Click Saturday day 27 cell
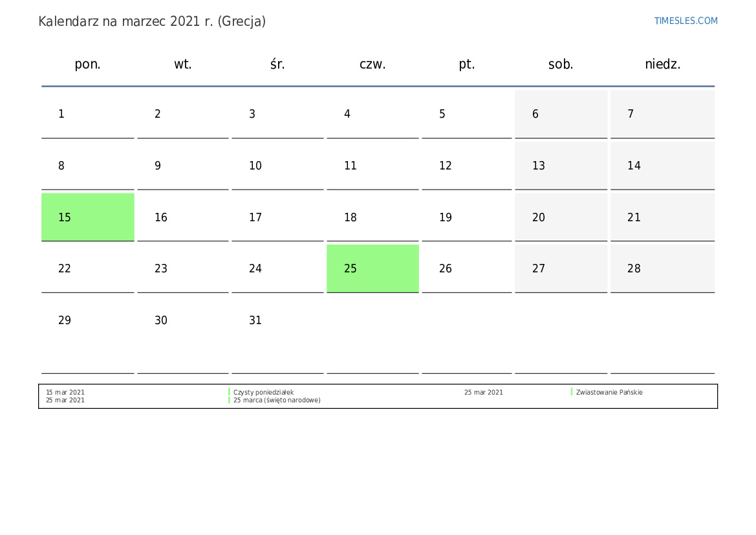This screenshot has width=756, height=535. click(x=561, y=268)
